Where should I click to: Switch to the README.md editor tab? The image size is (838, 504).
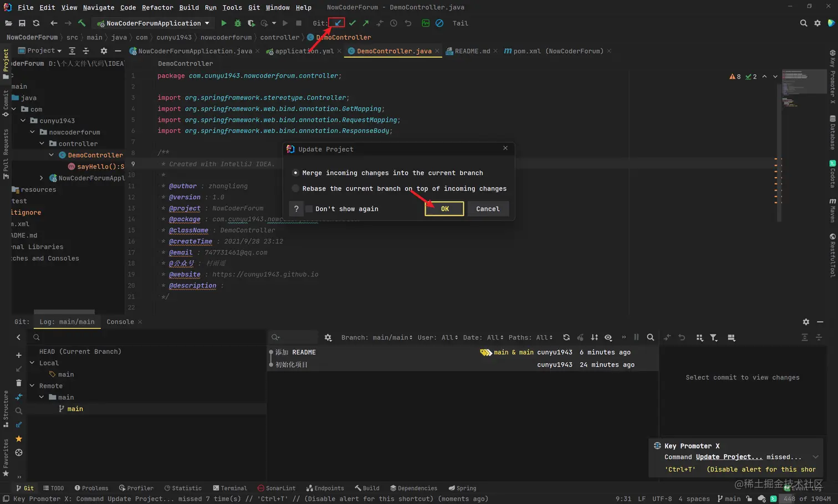pos(472,51)
